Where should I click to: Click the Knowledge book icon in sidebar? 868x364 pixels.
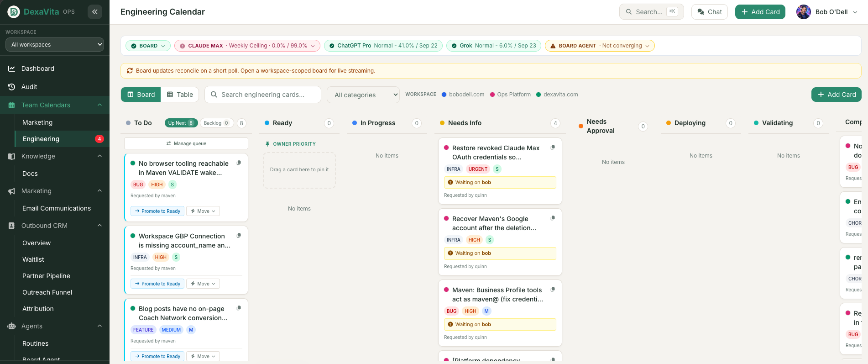coord(12,156)
